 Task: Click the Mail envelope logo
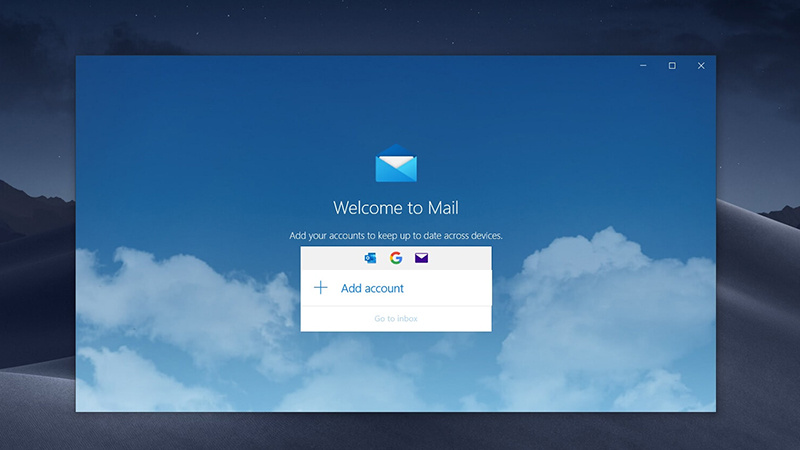(x=396, y=163)
